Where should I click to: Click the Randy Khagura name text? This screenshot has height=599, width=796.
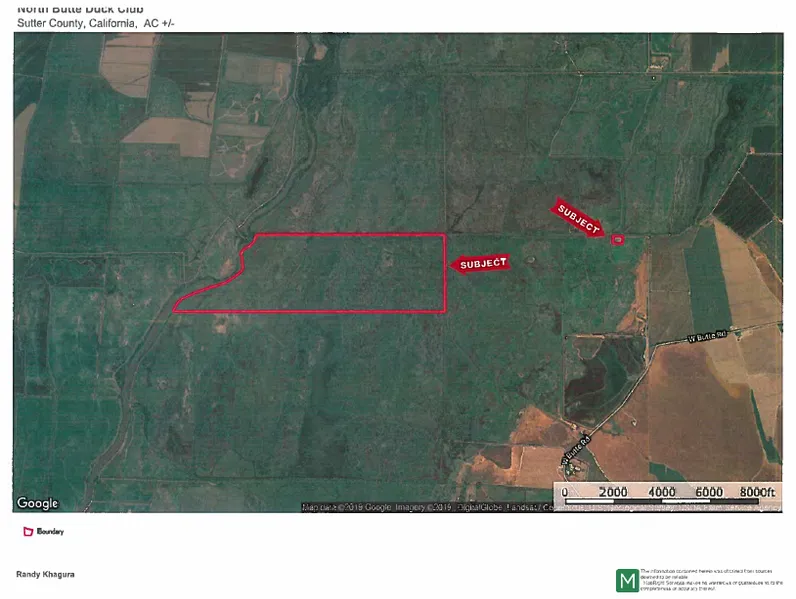[45, 575]
